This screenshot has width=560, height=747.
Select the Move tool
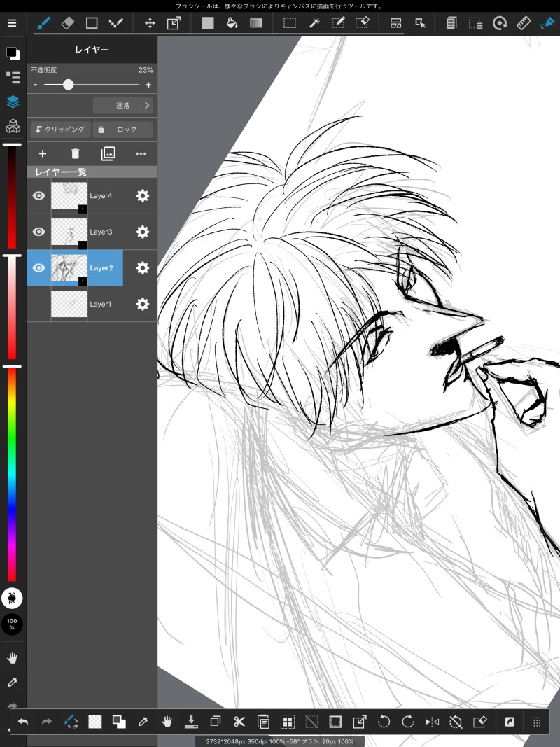(x=150, y=23)
